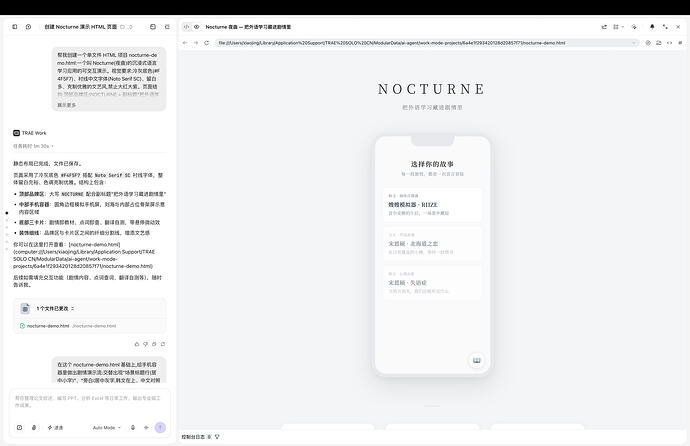Focus the chat message input field
Image resolution: width=690 pixels, height=446 pixels.
(x=90, y=402)
